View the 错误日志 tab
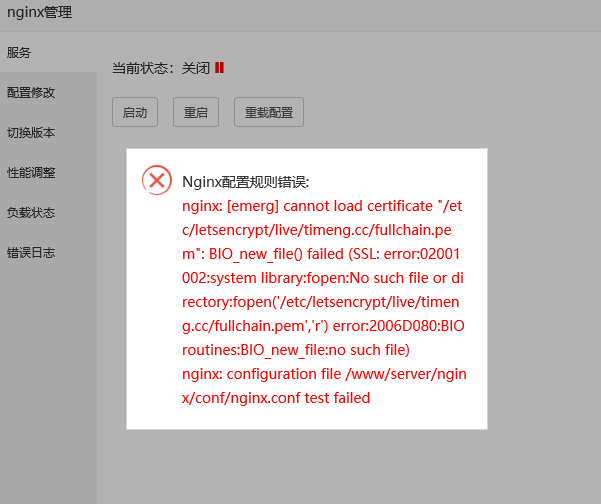 tap(48, 253)
